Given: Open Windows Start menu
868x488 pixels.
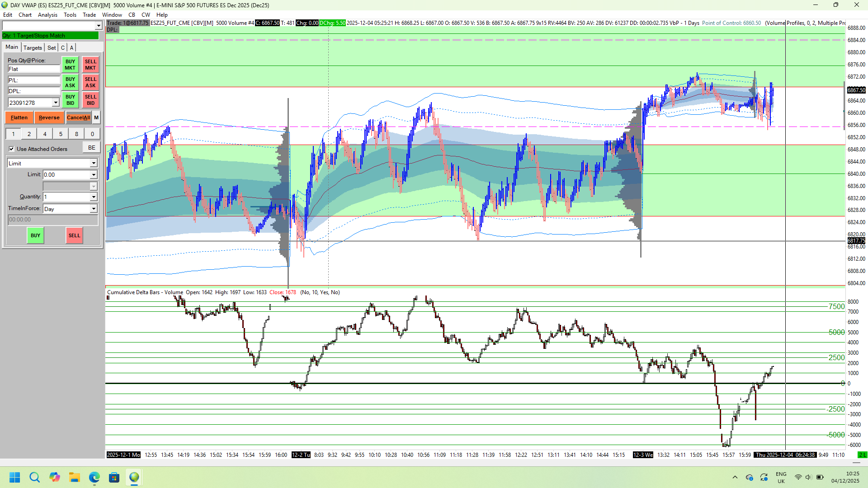Looking at the screenshot, I should (x=14, y=477).
